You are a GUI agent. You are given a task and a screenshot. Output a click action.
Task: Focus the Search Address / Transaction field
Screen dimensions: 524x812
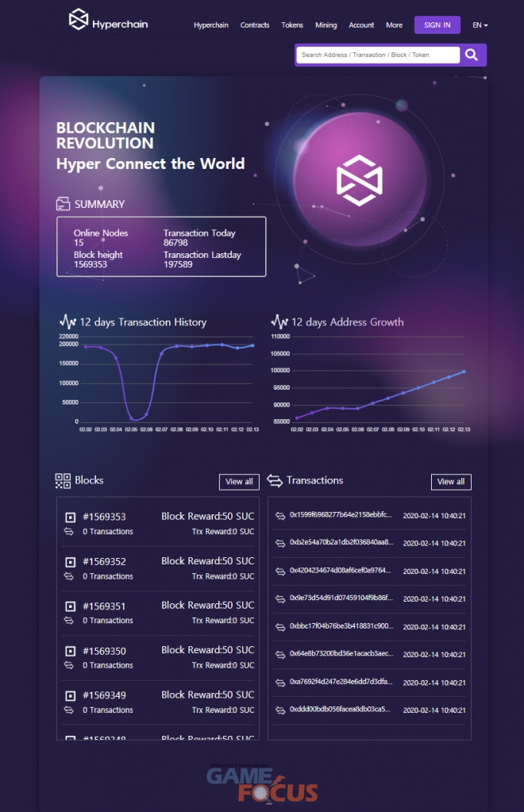377,55
